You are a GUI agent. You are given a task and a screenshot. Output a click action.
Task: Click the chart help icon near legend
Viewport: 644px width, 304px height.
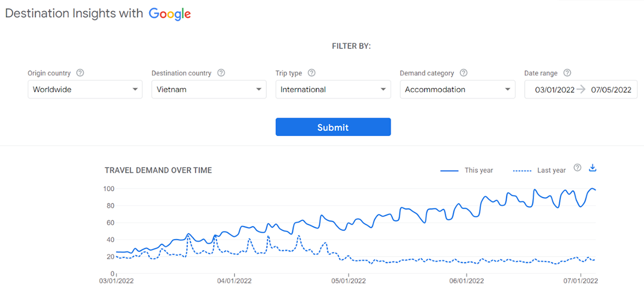pos(577,168)
